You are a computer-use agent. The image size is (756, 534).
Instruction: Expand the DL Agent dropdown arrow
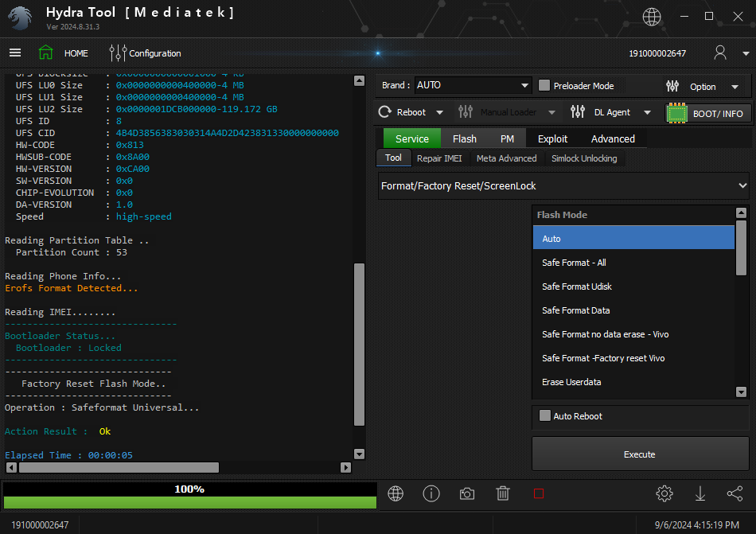point(647,112)
